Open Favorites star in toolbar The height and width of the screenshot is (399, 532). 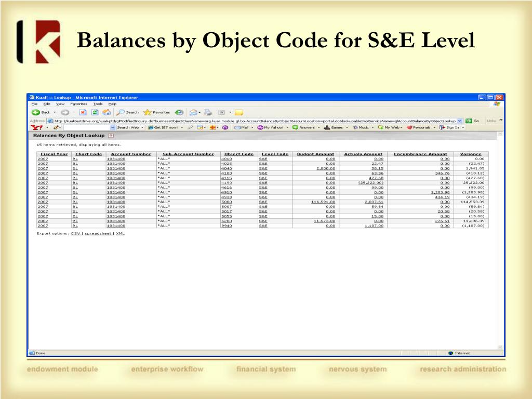point(156,112)
